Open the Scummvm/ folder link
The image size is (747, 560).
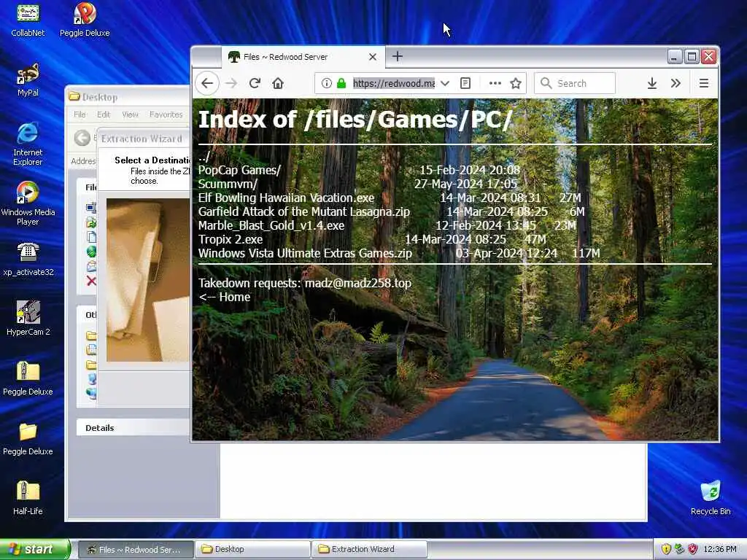pos(228,184)
